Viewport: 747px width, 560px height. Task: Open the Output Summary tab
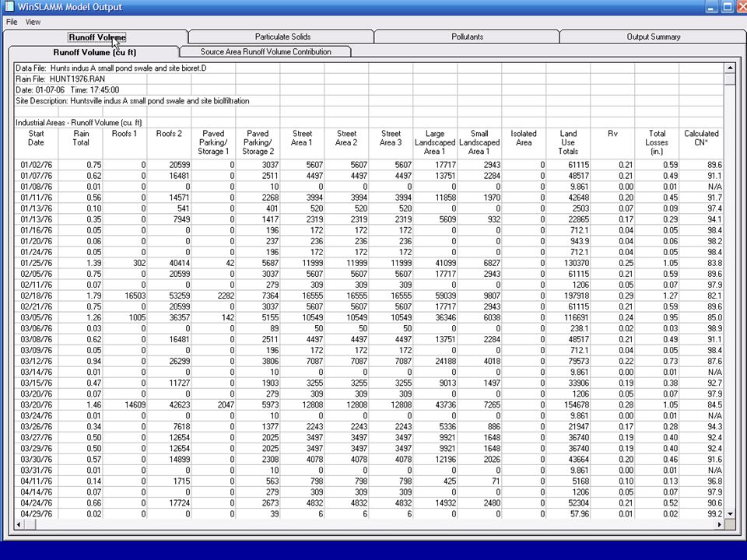click(653, 37)
